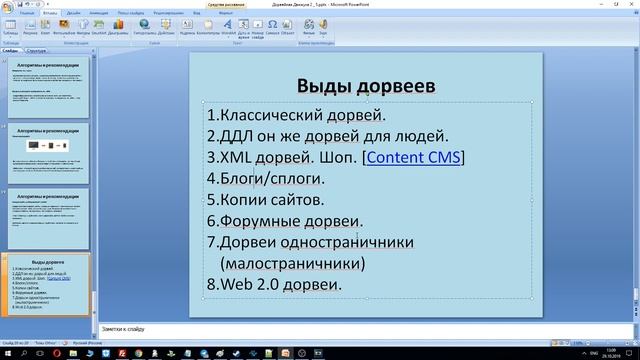Follow the Content CMS hyperlink on slide
The image size is (640, 360).
[413, 157]
